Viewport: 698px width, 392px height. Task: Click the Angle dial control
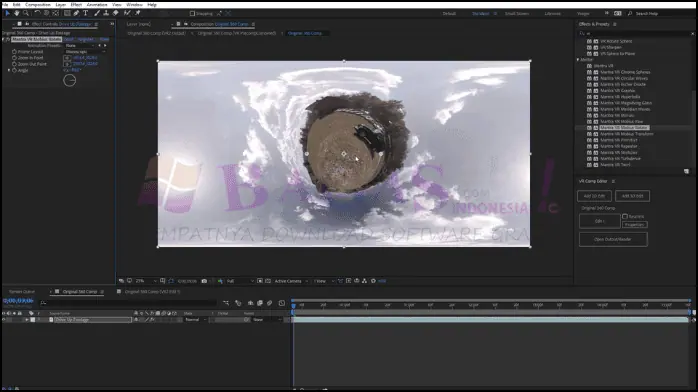(69, 81)
